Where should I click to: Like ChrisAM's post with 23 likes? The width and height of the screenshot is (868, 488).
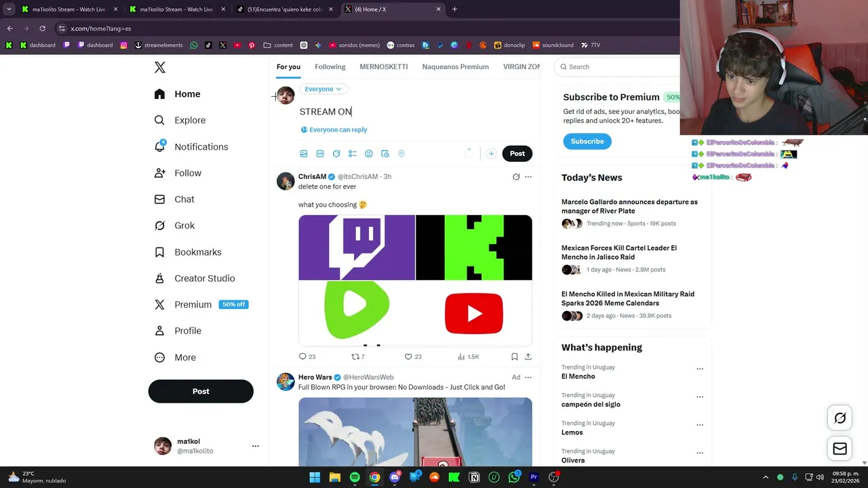coord(413,357)
